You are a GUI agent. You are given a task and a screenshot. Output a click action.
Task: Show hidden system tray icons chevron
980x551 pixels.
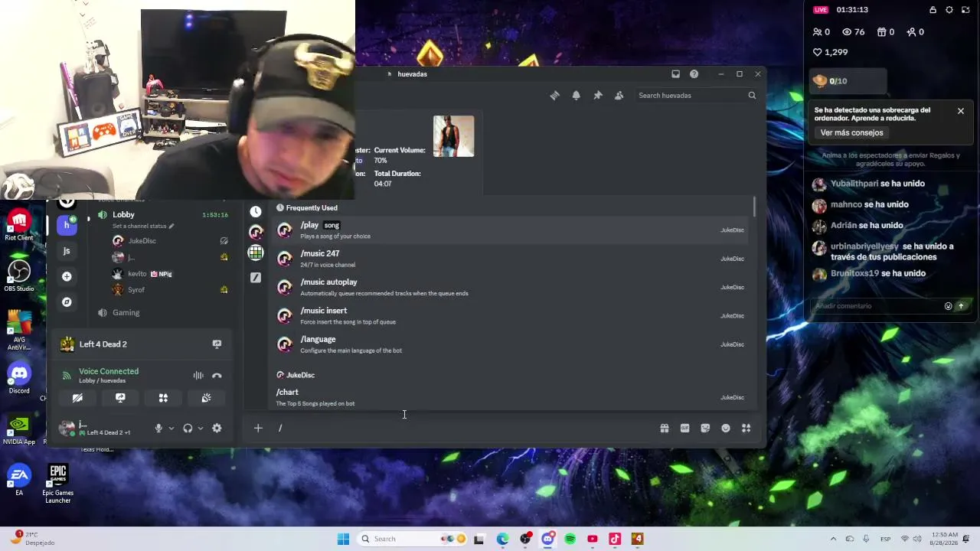click(x=833, y=539)
